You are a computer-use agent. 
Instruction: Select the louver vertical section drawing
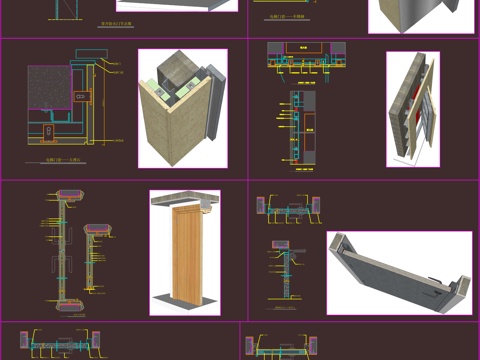(x=298, y=128)
